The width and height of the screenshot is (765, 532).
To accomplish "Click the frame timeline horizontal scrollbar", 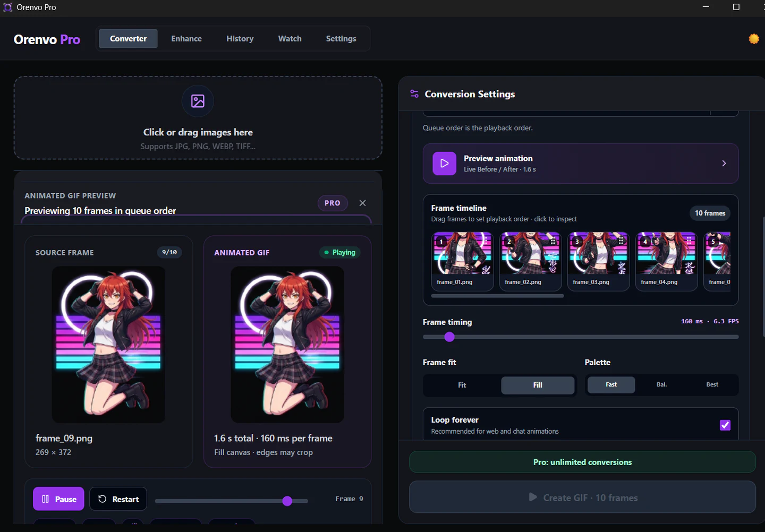I will point(497,296).
